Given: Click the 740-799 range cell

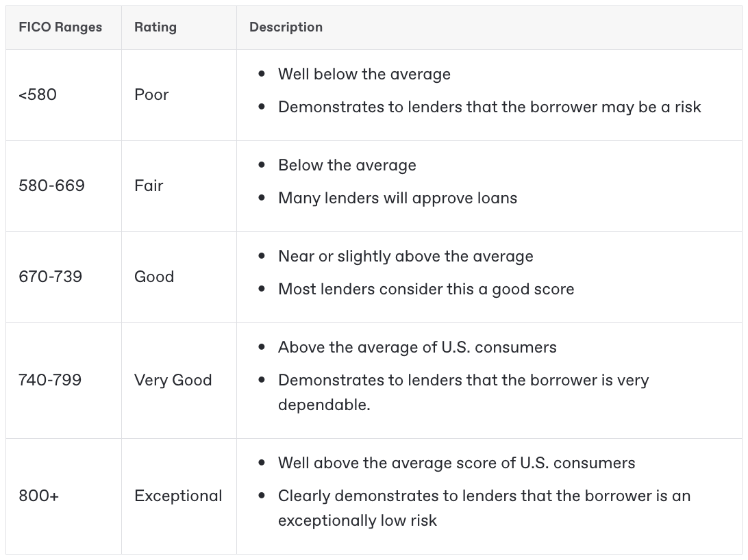Looking at the screenshot, I should point(50,380).
